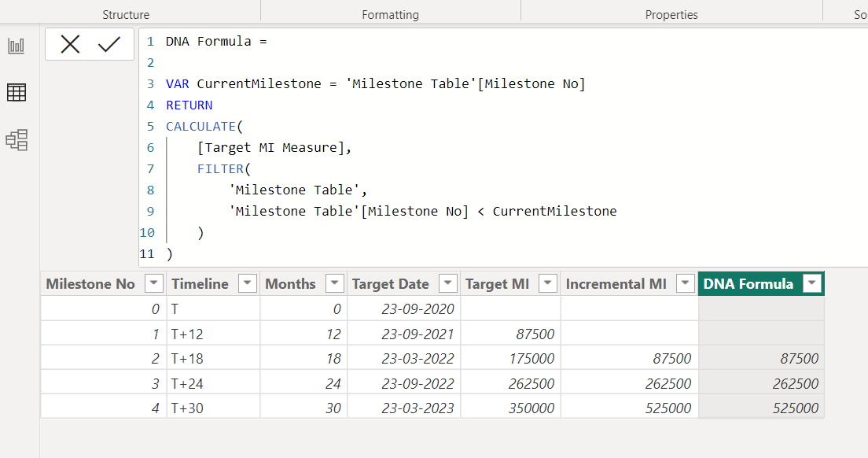Screen dimensions: 868x458
Task: Click formula line with CALCULATE function
Action: click(200, 127)
